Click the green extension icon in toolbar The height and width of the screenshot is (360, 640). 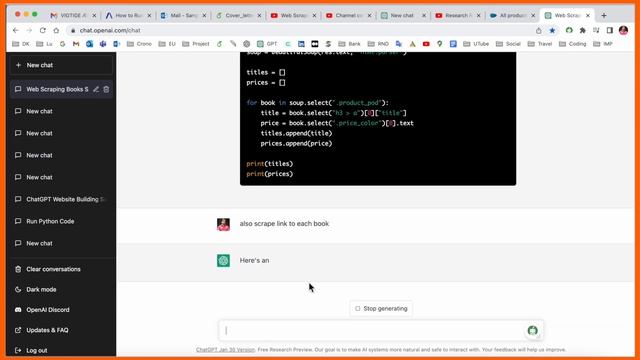coord(569,31)
